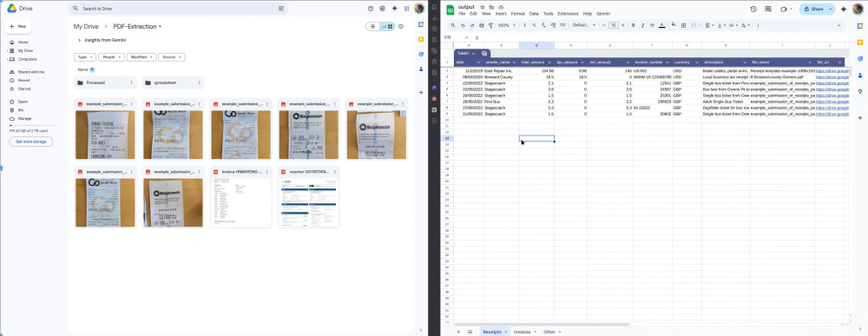Open Sheets File menu
The width and height of the screenshot is (868, 336).
click(x=462, y=13)
